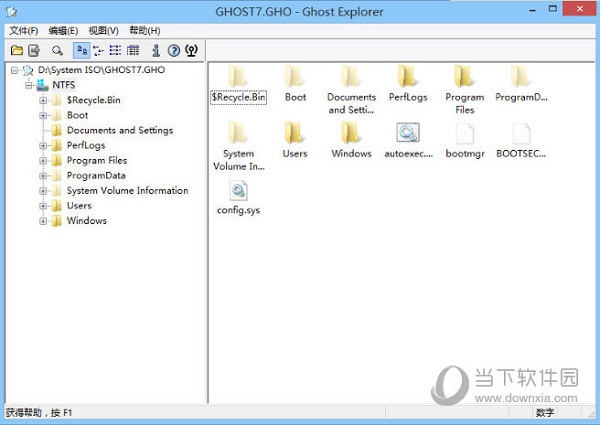Switch to Details view
The height and width of the screenshot is (425, 600).
click(133, 50)
